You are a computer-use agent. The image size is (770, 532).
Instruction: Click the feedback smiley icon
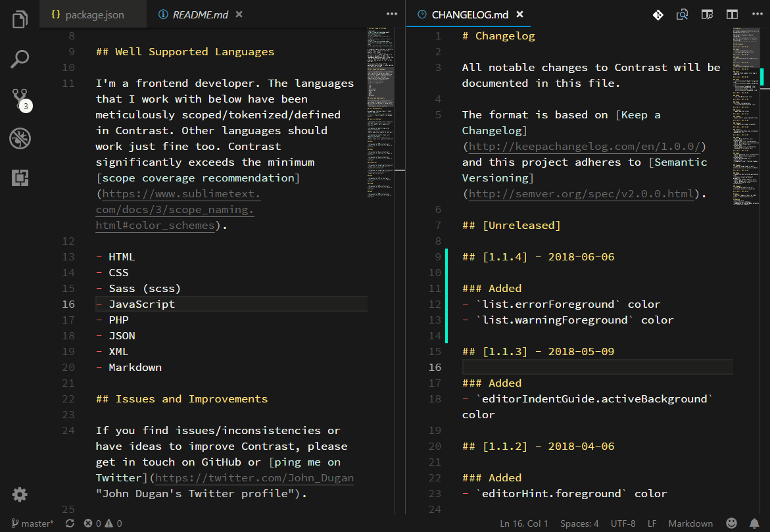pos(731,523)
